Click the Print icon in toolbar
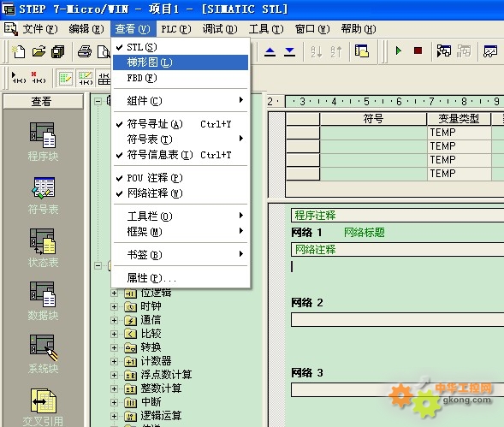Image resolution: width=504 pixels, height=427 pixels. point(85,51)
